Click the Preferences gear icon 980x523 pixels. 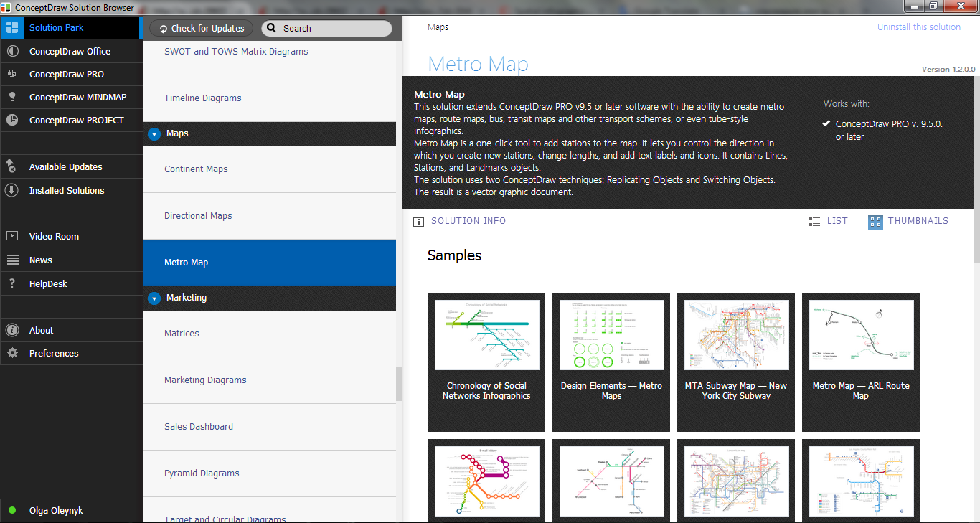(11, 354)
